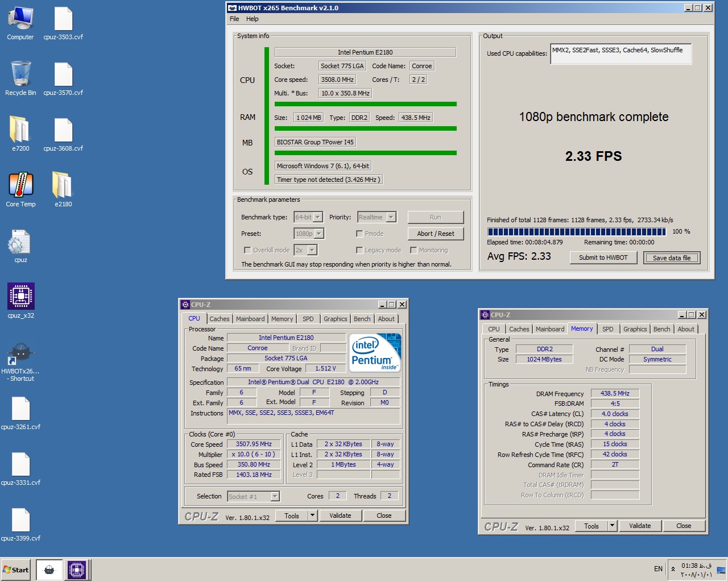Expand the Tools arrow in the CPU-Z CPU window
Image resolution: width=728 pixels, height=582 pixels.
pos(312,516)
